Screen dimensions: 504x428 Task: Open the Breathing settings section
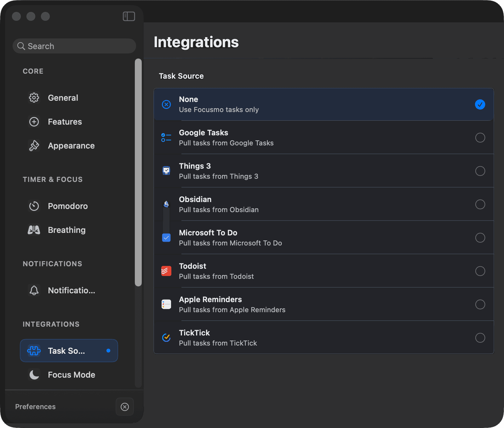pos(69,230)
